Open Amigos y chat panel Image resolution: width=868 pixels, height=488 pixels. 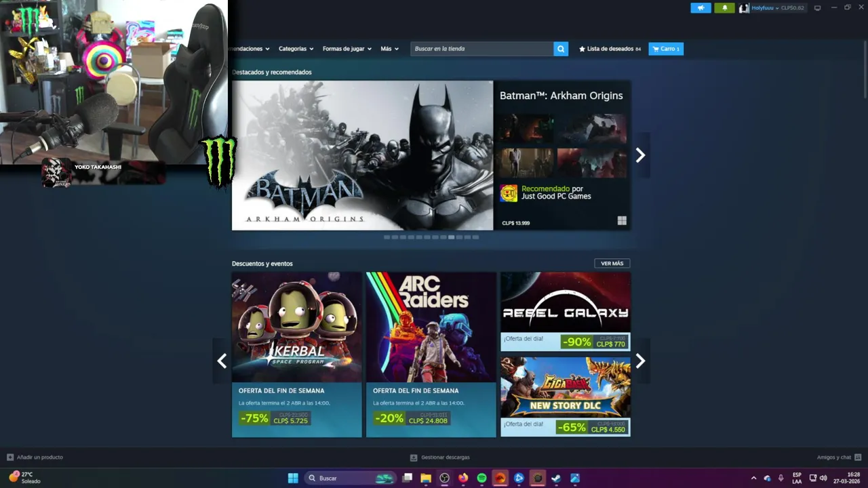point(834,457)
